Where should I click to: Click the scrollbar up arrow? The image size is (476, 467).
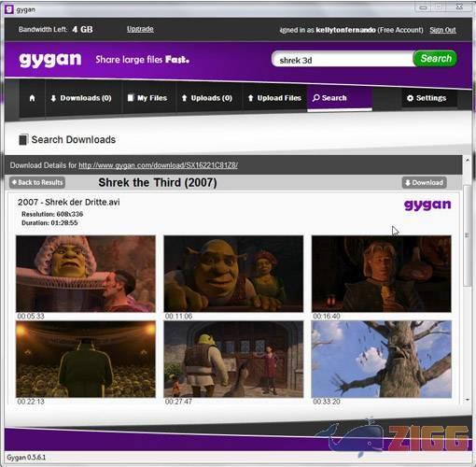(468, 160)
